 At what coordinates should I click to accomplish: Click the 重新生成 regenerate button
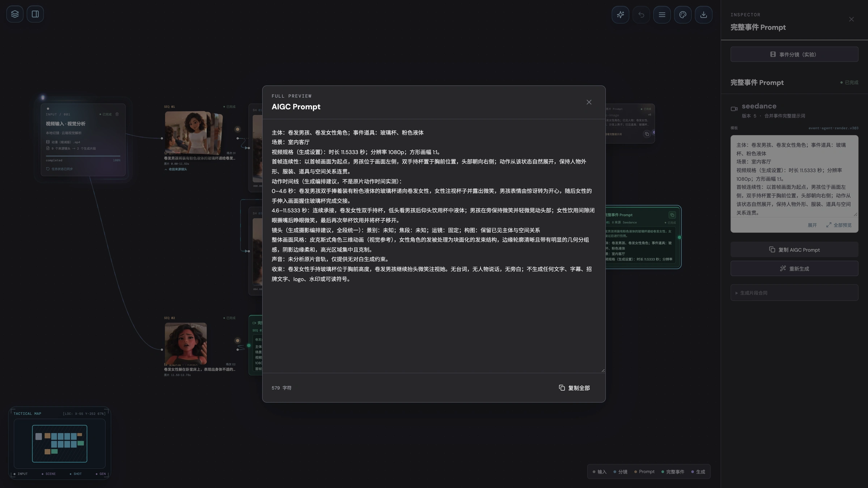coord(794,269)
